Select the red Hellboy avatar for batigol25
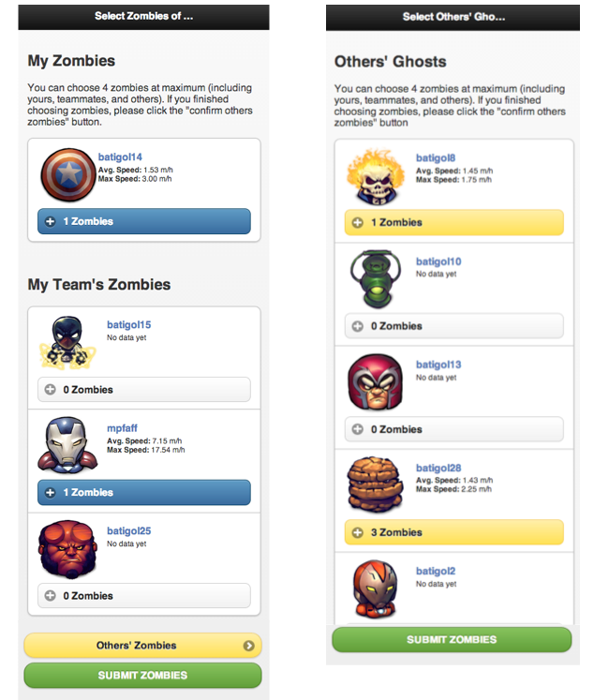The image size is (609, 700). point(67,548)
